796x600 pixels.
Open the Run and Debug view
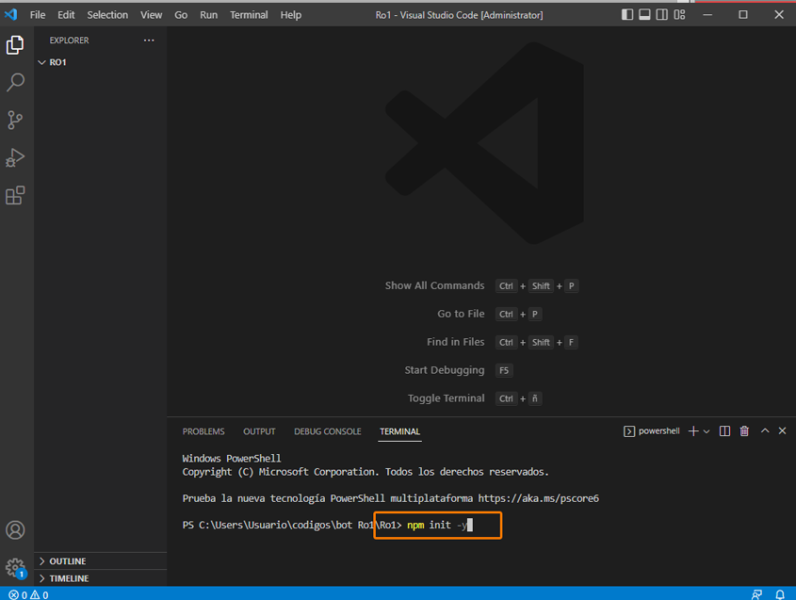[15, 158]
